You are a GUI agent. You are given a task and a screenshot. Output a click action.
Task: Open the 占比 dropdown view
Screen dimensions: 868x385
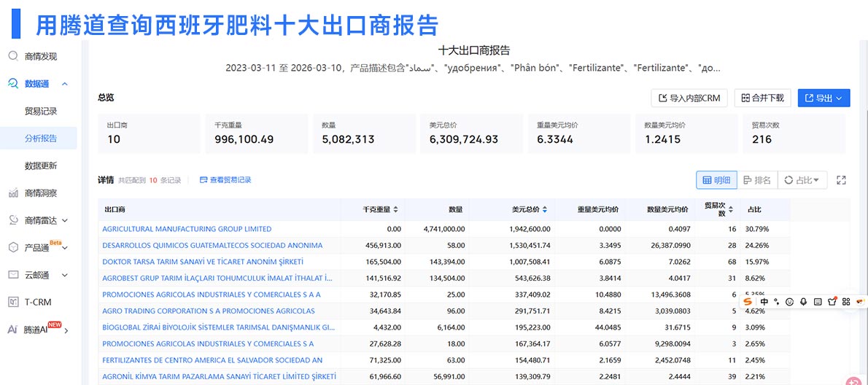pos(802,180)
